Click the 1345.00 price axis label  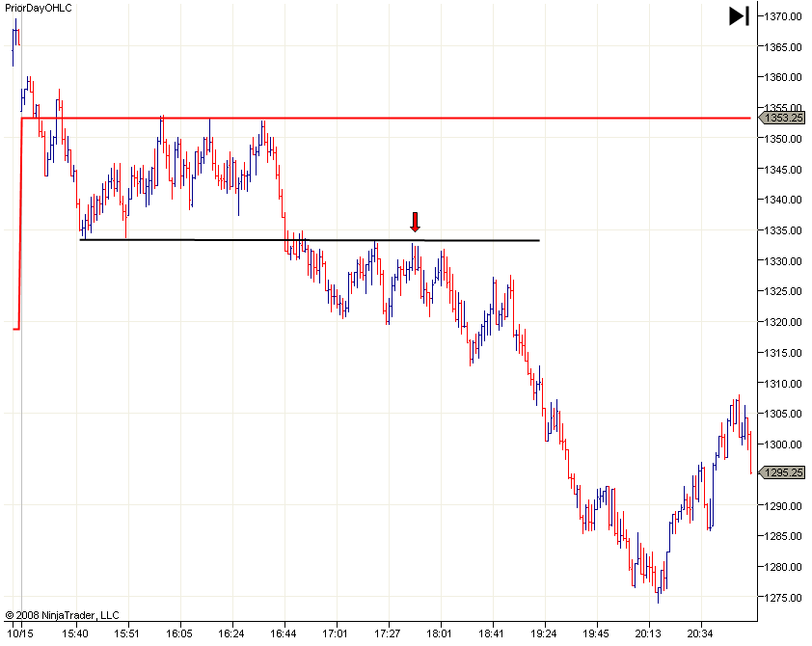coord(782,170)
